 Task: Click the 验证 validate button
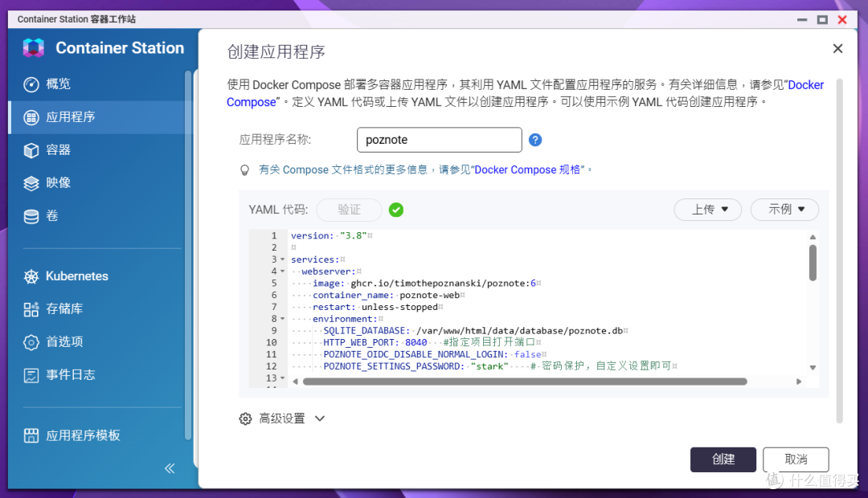(349, 210)
